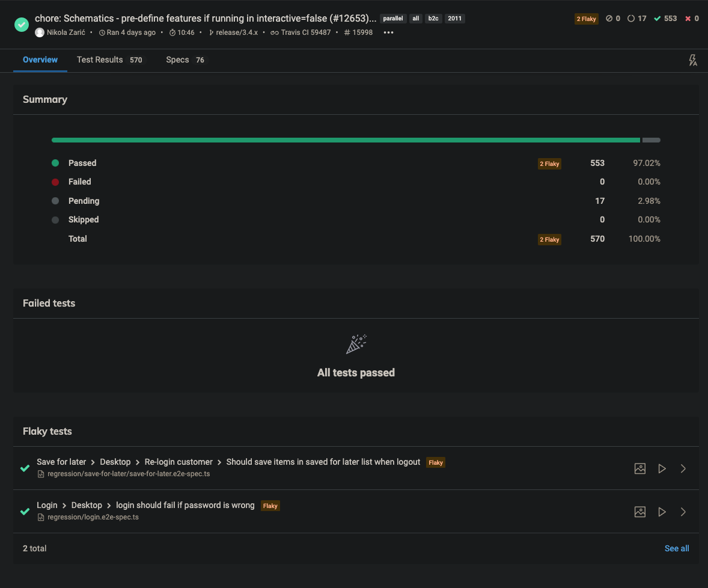Click the 2011 tag
The width and height of the screenshot is (708, 588).
click(455, 19)
